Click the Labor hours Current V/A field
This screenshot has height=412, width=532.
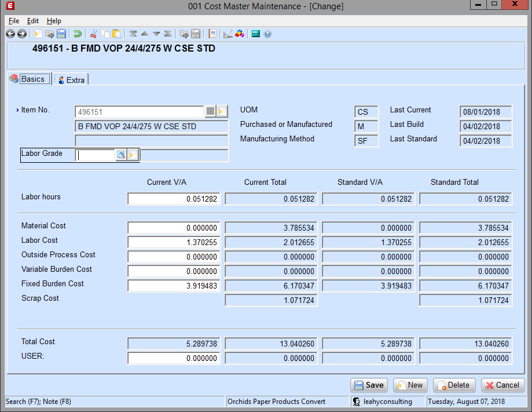tap(174, 199)
